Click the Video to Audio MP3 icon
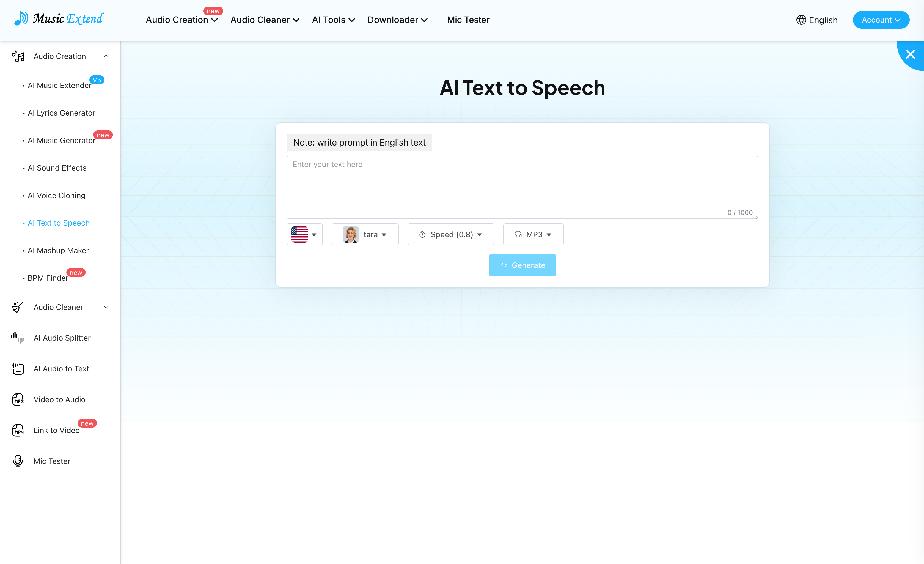924x564 pixels. (18, 399)
